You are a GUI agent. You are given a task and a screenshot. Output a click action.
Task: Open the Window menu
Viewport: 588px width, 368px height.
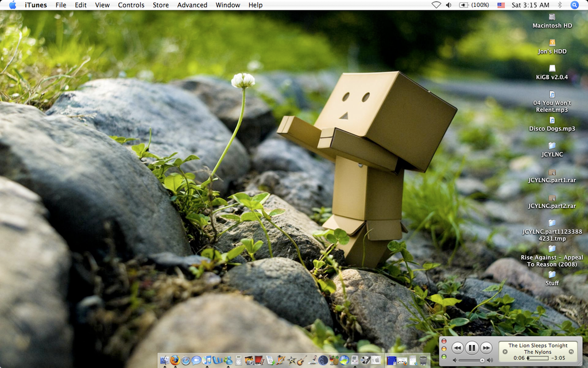coord(227,5)
